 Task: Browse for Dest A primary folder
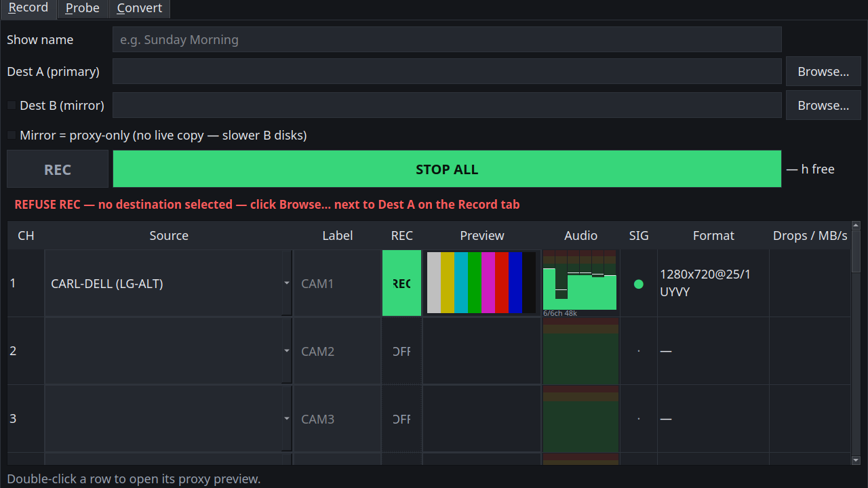pos(823,71)
